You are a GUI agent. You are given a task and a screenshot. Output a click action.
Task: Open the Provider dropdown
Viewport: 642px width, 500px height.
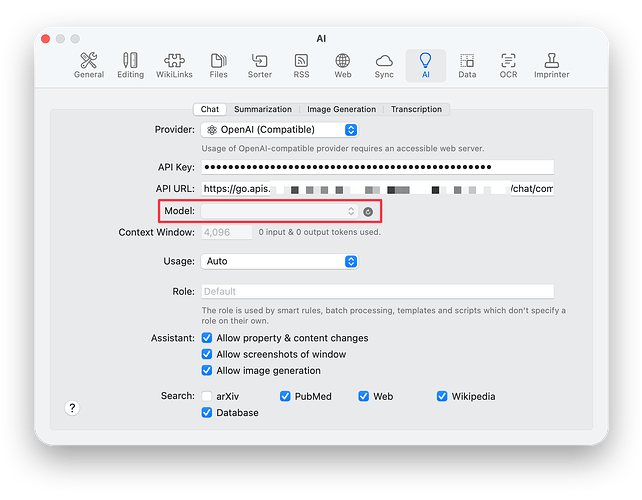tap(280, 130)
